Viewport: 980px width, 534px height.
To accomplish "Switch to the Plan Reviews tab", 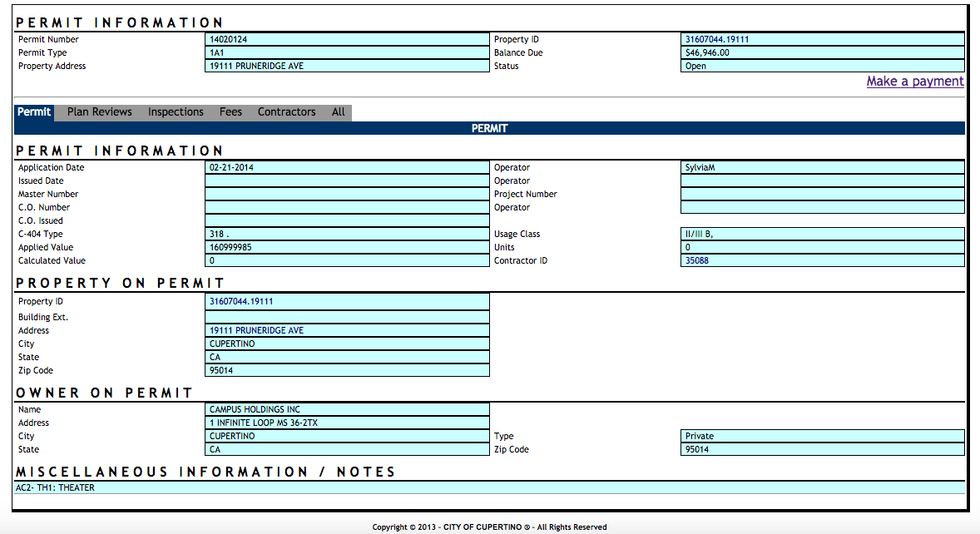I will click(99, 111).
